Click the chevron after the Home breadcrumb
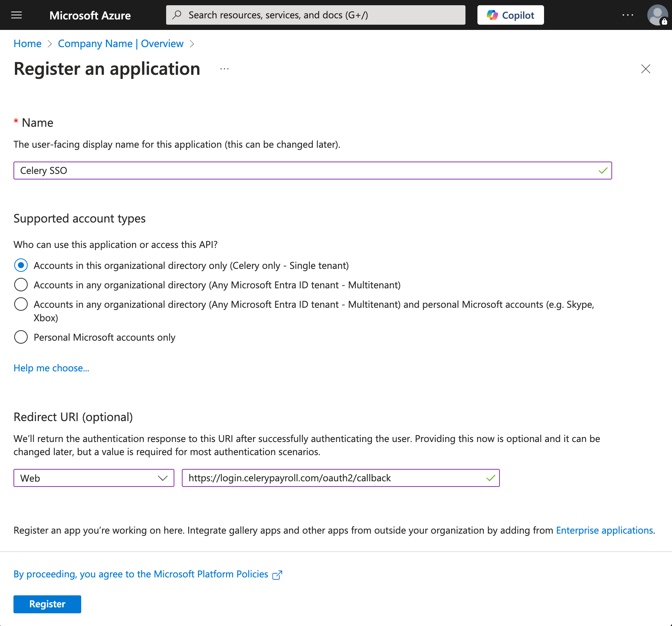This screenshot has height=626, width=672. coord(50,44)
